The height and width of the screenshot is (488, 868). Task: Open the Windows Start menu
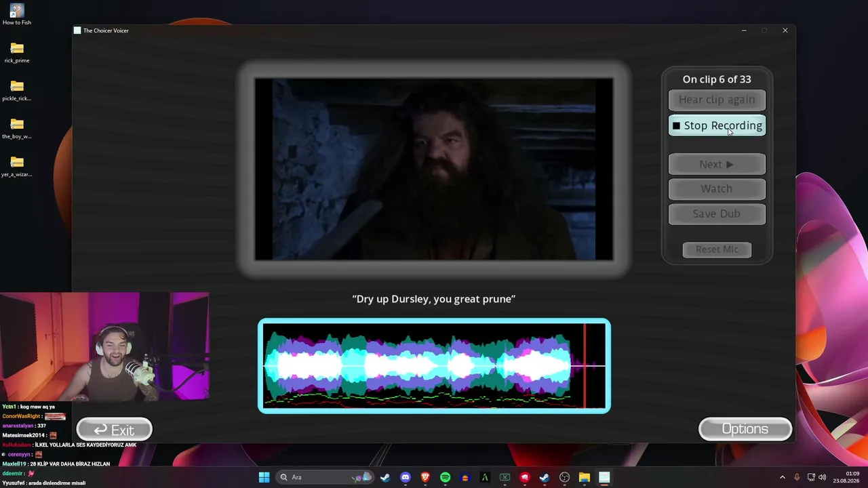(264, 477)
